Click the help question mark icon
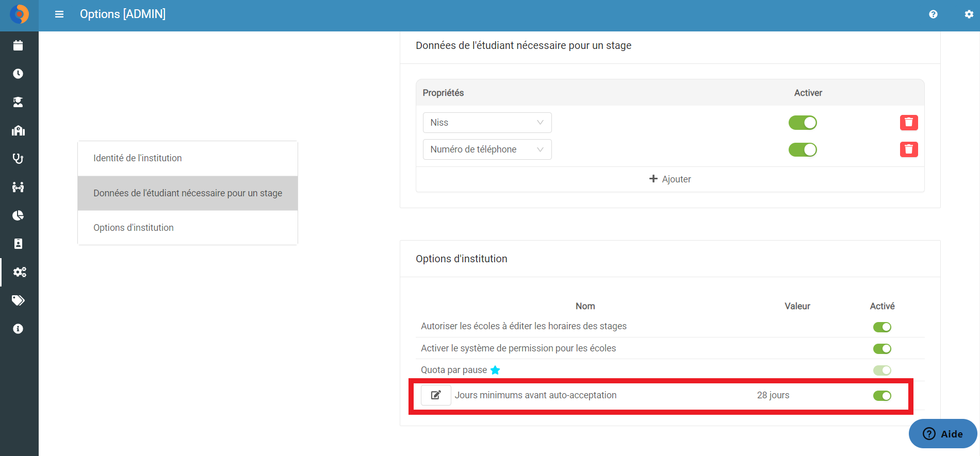Image resolution: width=980 pixels, height=456 pixels. click(x=933, y=14)
